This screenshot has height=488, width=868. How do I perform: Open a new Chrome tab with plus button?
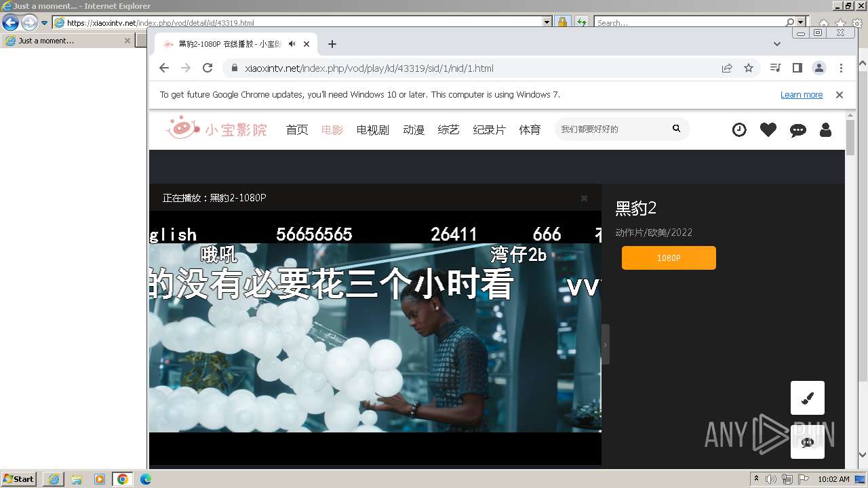point(332,44)
